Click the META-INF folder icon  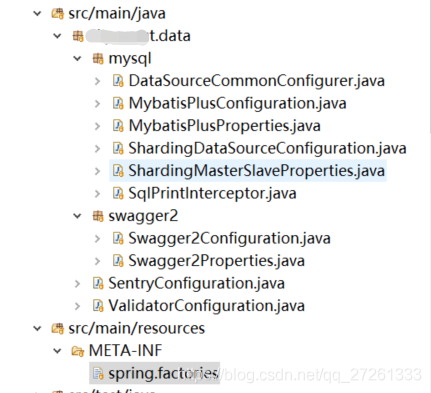tap(78, 351)
